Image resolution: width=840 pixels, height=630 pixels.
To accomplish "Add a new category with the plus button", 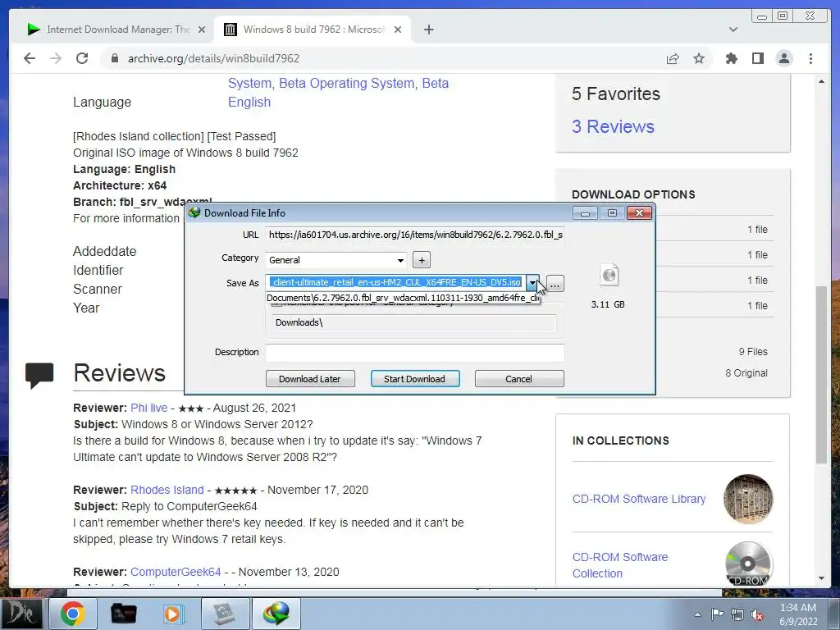I will tap(422, 260).
